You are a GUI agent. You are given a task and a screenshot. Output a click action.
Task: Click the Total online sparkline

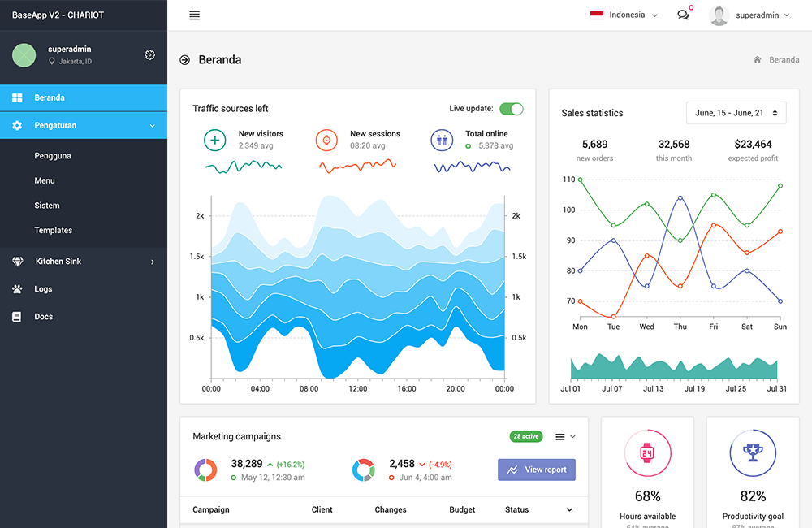tap(472, 167)
